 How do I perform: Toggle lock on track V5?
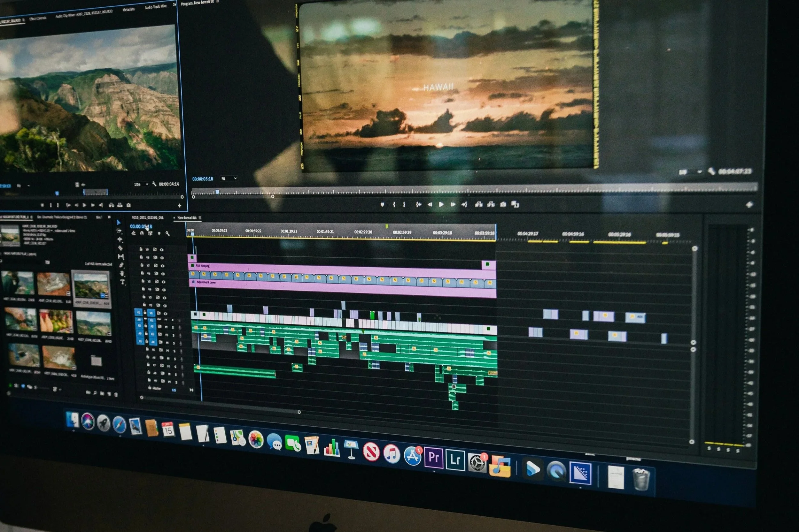(x=143, y=281)
